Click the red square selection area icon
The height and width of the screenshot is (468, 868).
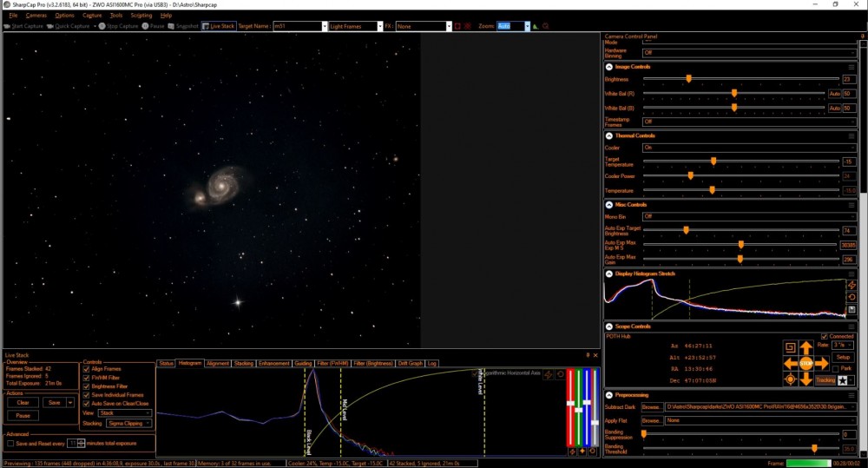(457, 26)
